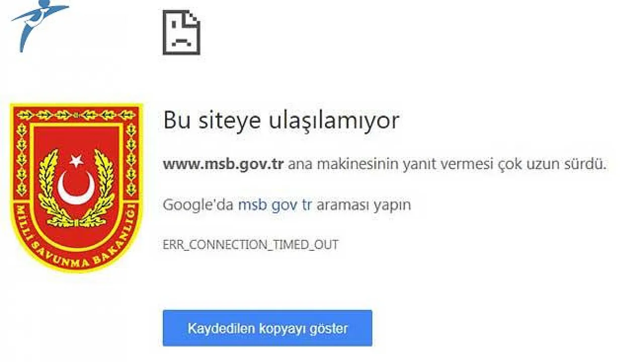Click the word Google'da

pyautogui.click(x=198, y=205)
